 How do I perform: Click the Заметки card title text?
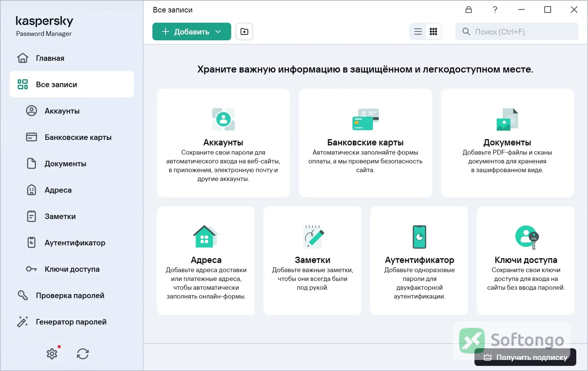click(312, 260)
